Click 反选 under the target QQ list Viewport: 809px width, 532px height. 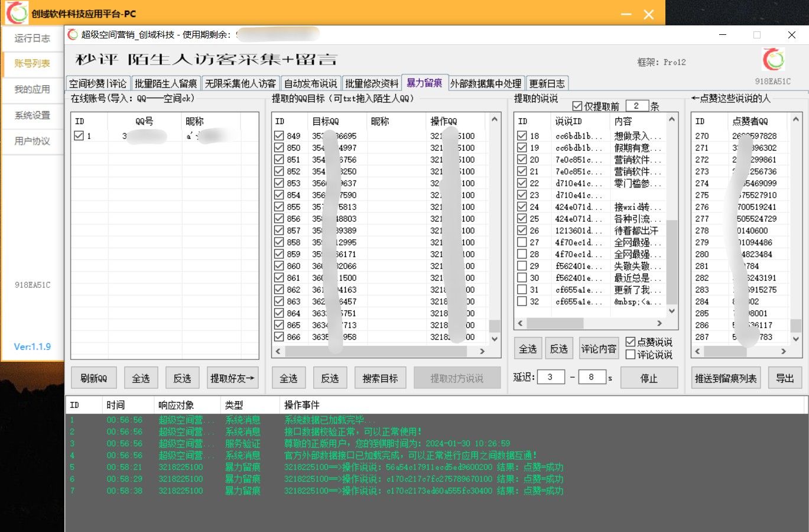[330, 378]
